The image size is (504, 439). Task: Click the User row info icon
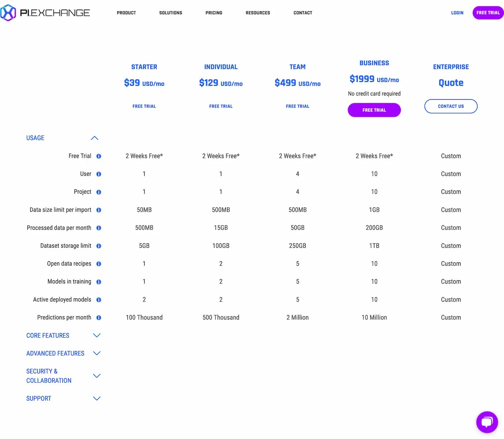pos(99,174)
